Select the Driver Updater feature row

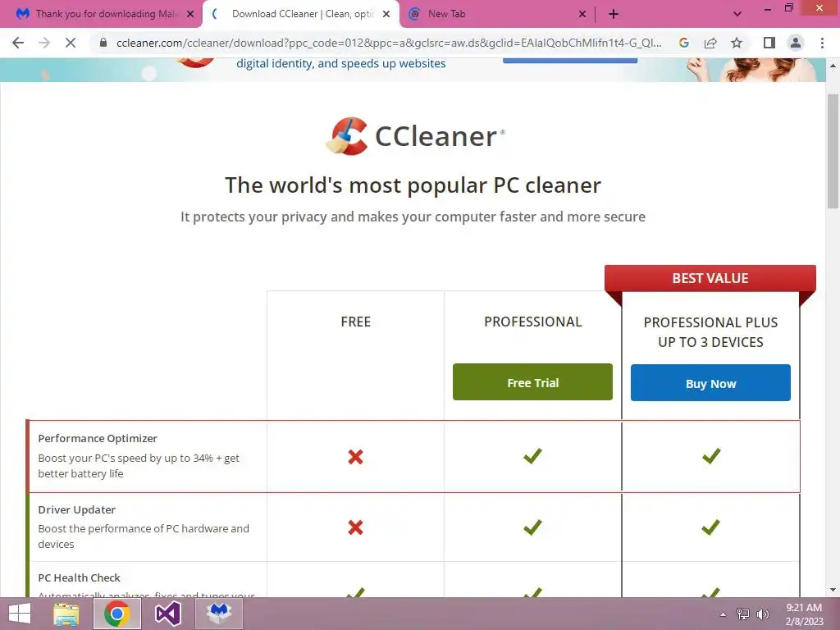(x=413, y=527)
